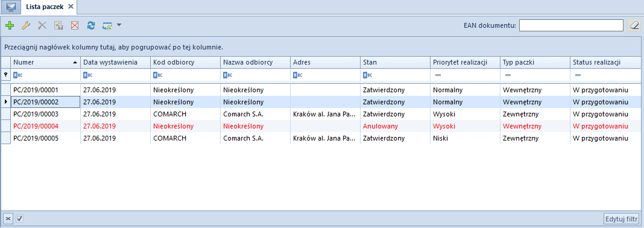Export list to spreadsheet icon
The height and width of the screenshot is (228, 644).
[x=107, y=25]
